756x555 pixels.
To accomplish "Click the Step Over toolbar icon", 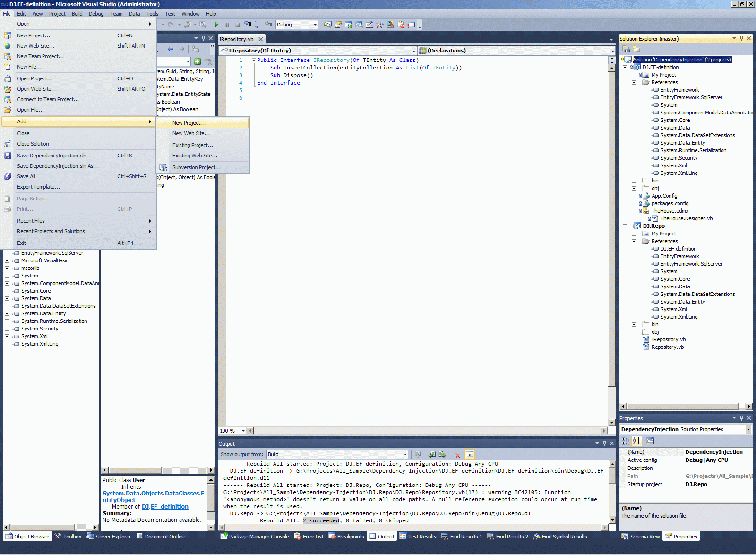I will [258, 25].
